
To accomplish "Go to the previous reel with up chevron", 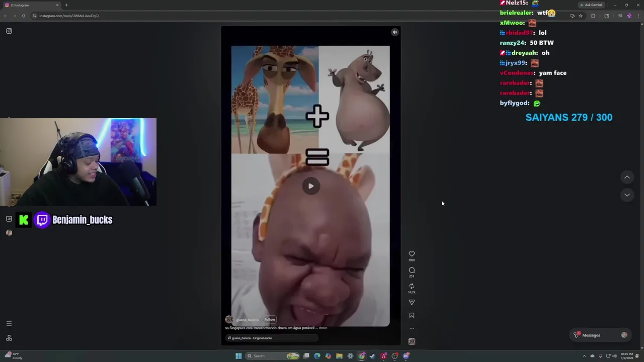I will pyautogui.click(x=627, y=177).
